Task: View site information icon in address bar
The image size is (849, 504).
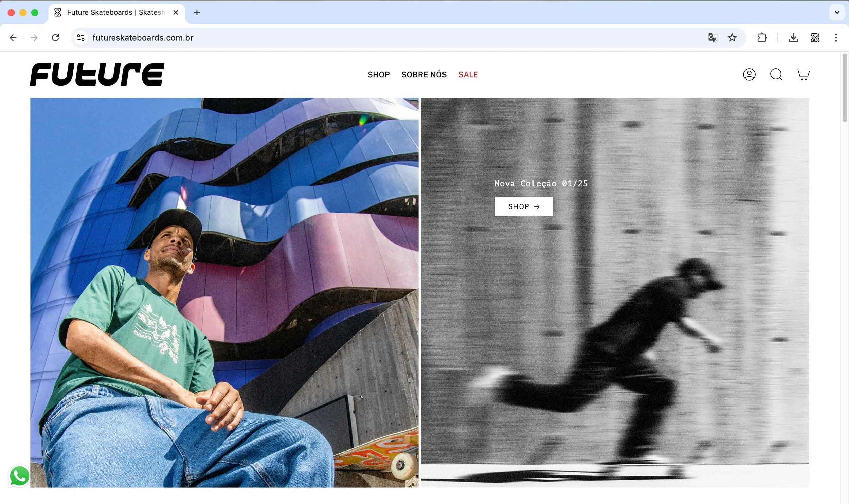Action: click(81, 38)
